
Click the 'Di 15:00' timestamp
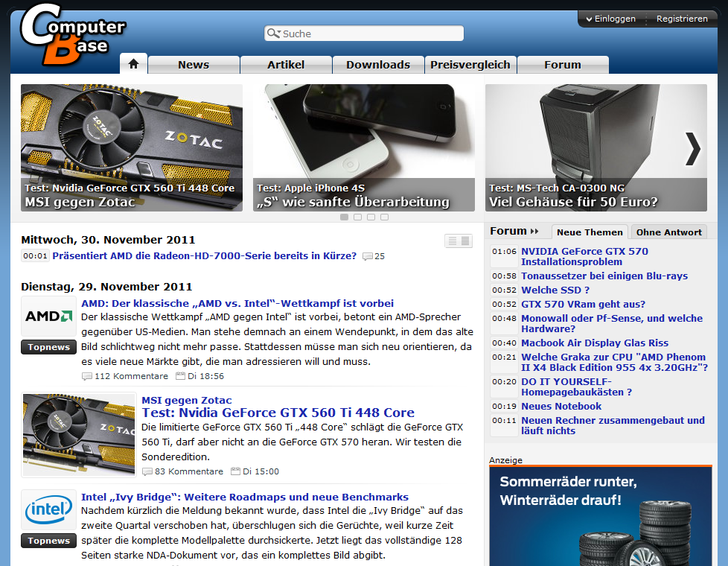tap(255, 471)
